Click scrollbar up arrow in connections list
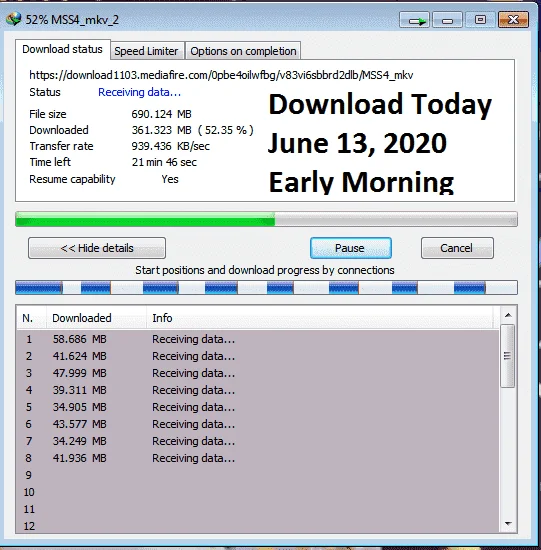 coord(508,315)
